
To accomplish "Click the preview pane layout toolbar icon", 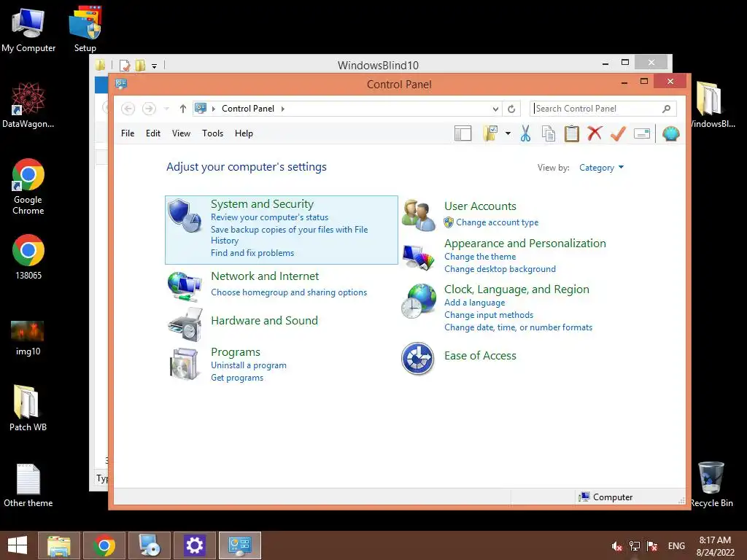I will [462, 134].
